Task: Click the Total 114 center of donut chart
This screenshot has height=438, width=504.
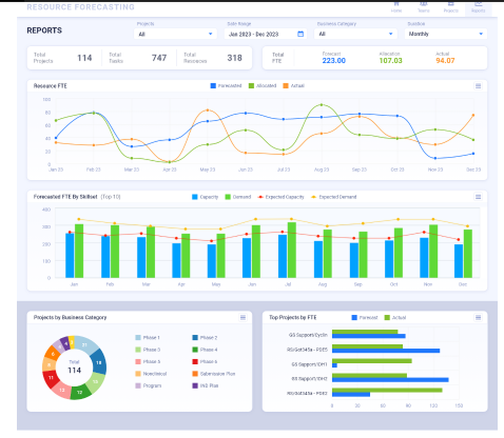Action: pyautogui.click(x=74, y=367)
